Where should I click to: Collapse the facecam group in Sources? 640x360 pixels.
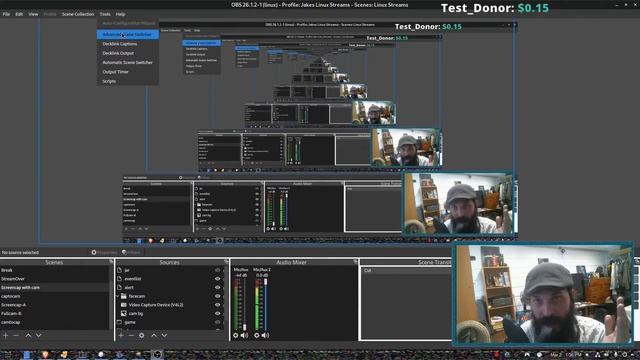pyautogui.click(x=118, y=296)
